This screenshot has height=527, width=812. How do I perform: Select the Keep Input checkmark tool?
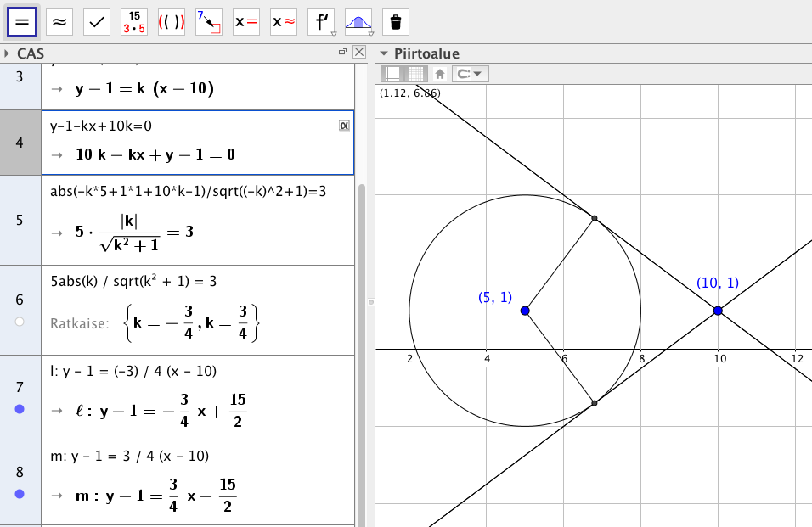click(x=97, y=22)
